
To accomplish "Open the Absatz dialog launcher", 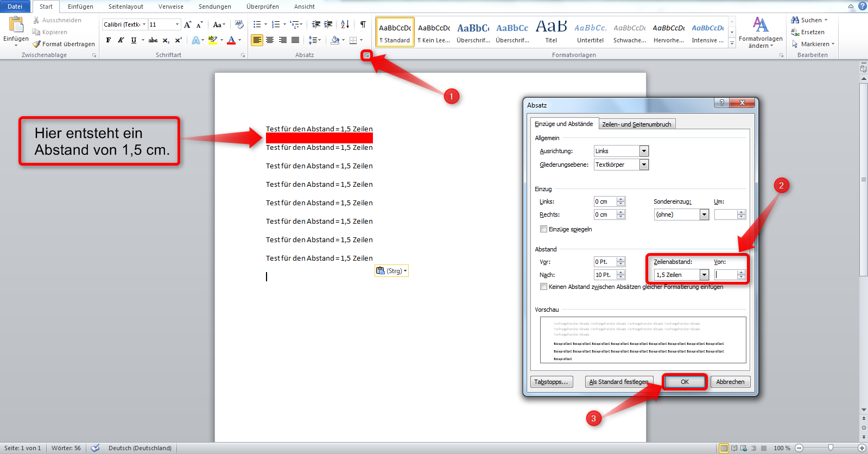I will point(367,55).
